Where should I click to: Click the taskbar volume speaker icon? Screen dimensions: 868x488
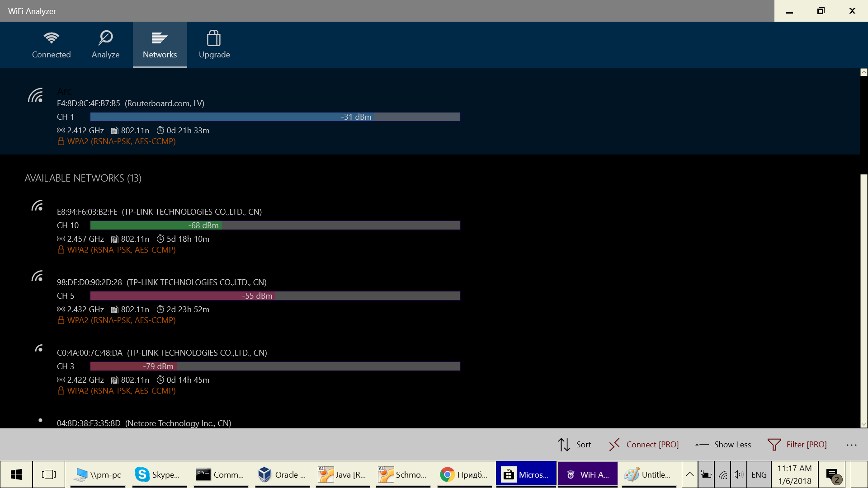click(x=738, y=474)
